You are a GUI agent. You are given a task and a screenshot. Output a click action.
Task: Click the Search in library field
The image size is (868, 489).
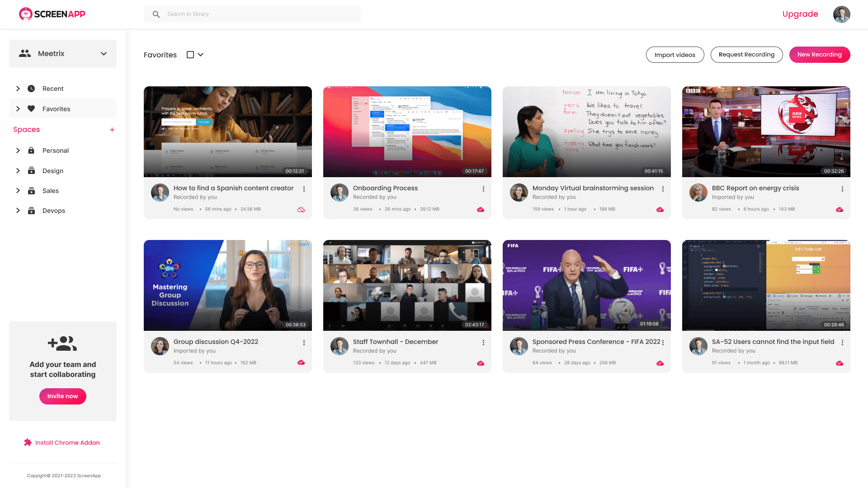[252, 14]
